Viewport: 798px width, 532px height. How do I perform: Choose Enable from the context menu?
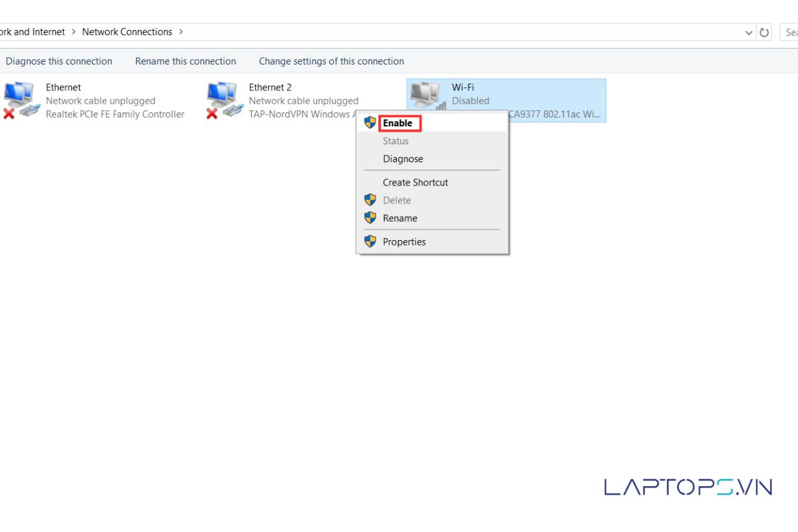(x=398, y=123)
